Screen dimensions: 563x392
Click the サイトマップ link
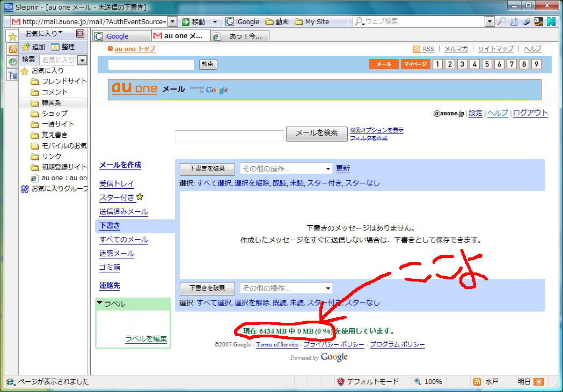click(495, 49)
